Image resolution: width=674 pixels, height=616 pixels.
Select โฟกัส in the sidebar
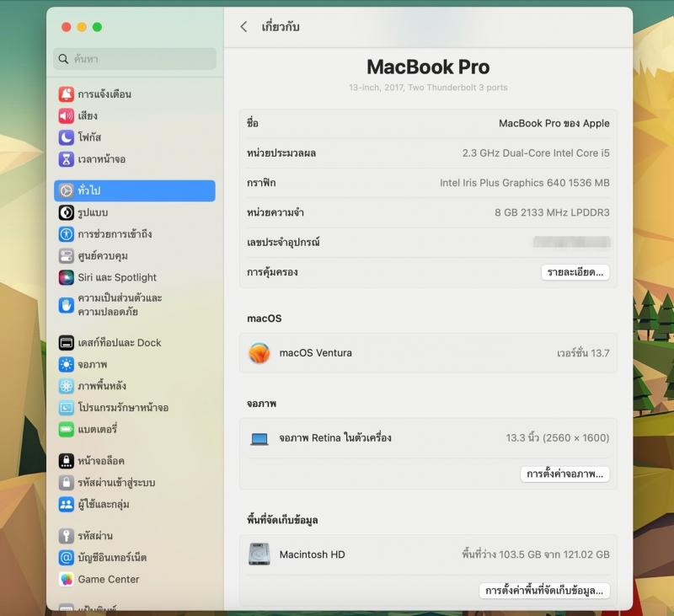tap(135, 137)
